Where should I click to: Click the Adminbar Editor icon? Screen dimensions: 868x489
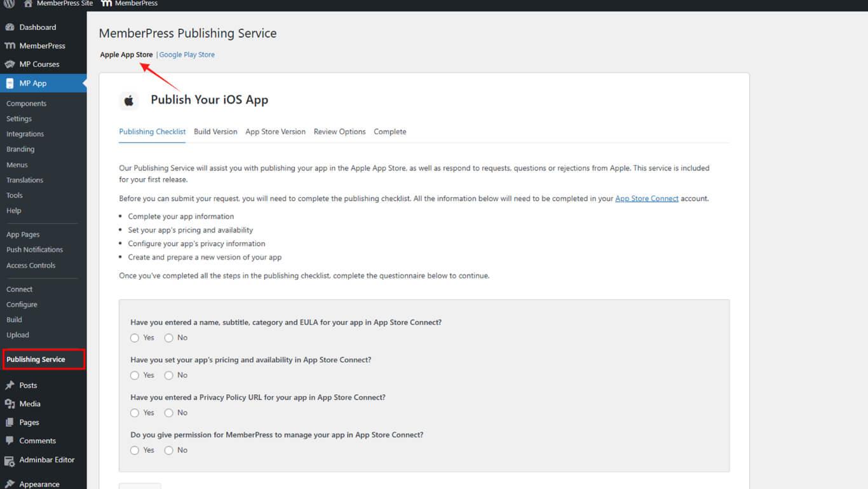[10, 460]
